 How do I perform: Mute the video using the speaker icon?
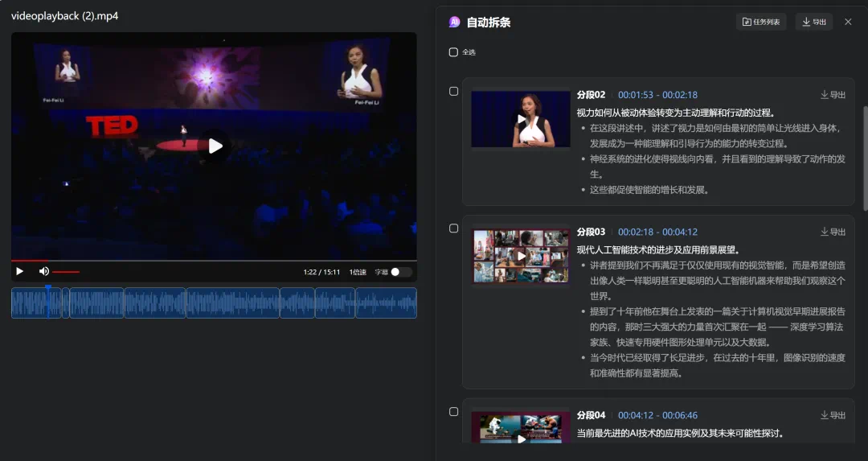[44, 271]
